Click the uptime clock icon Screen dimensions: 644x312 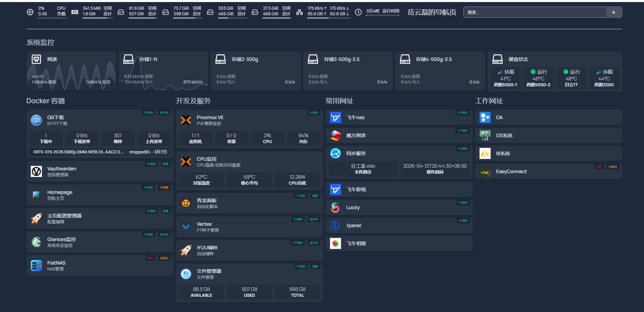point(358,12)
